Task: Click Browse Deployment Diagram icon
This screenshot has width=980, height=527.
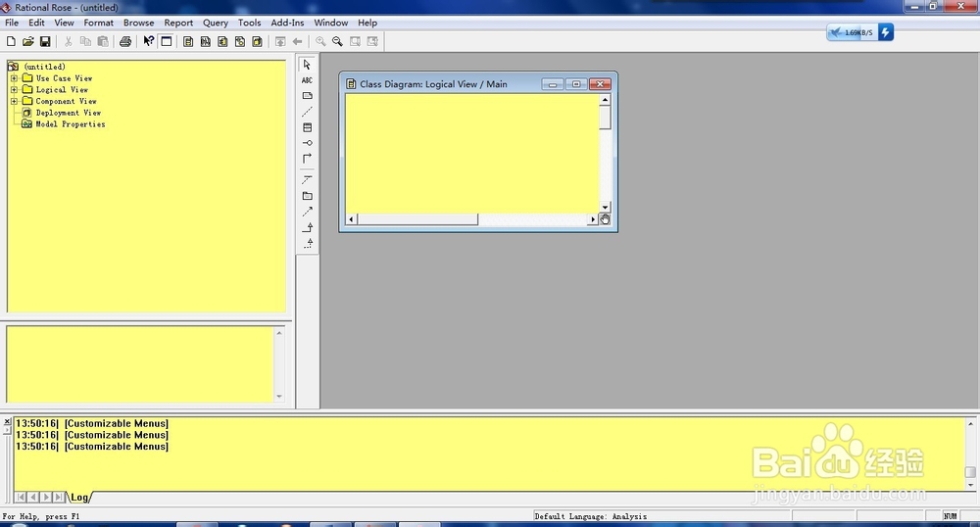Action: (257, 41)
